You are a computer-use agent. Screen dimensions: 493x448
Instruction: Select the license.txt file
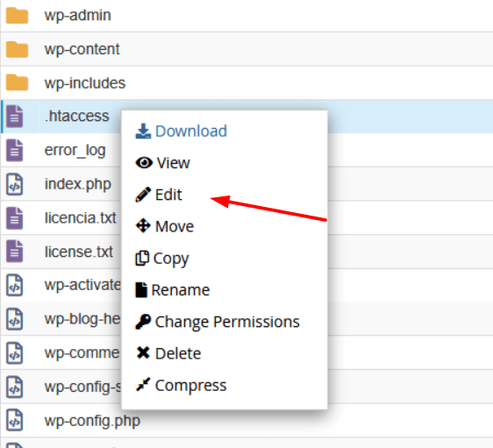(79, 252)
